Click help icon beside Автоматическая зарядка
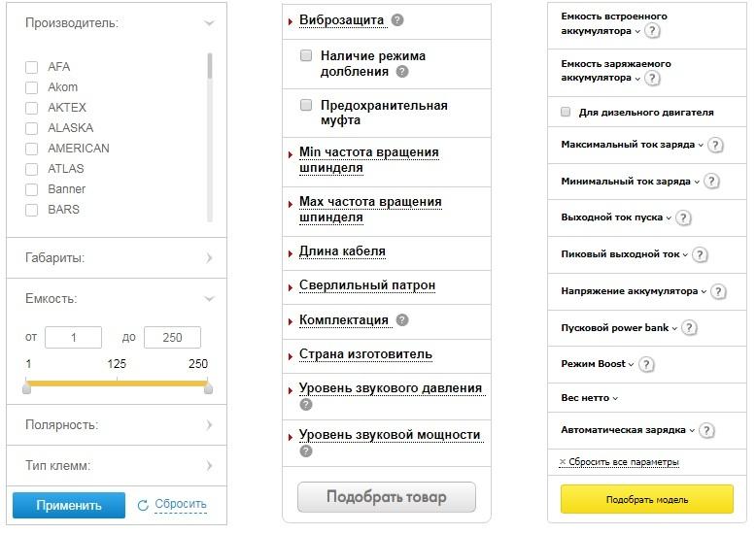756x534 pixels. [x=706, y=431]
